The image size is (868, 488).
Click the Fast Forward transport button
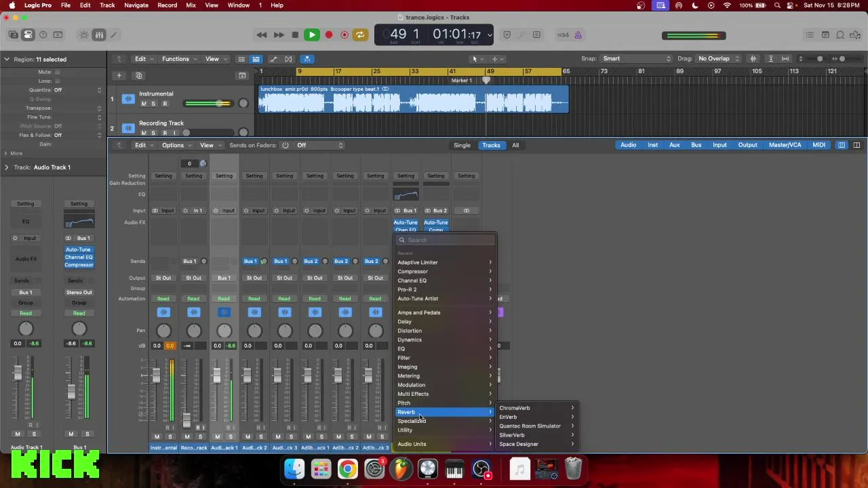pos(279,35)
